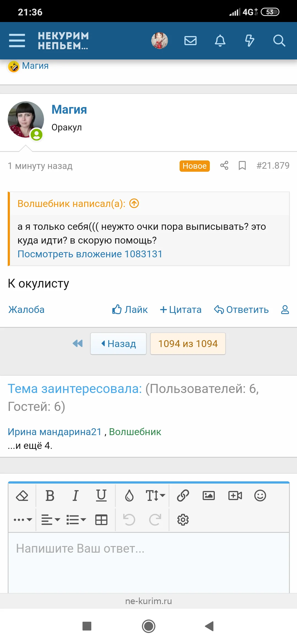This screenshot has height=644, width=297.
Task: Open the font size dropdown
Action: click(155, 495)
